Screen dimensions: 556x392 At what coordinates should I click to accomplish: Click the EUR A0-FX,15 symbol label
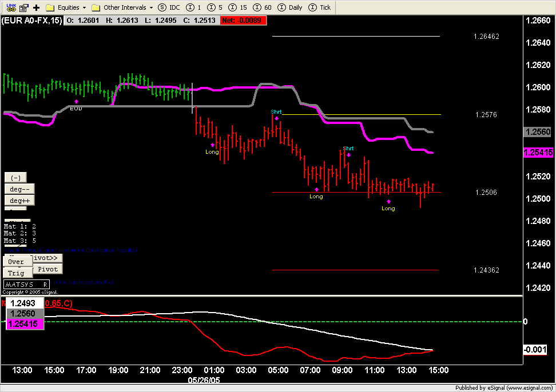click(x=32, y=21)
